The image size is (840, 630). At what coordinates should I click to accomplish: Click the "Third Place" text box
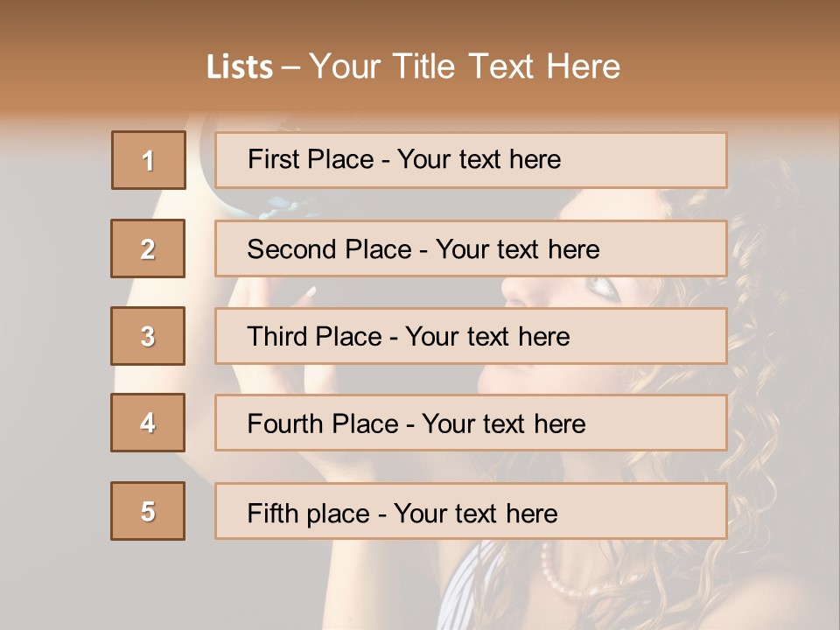471,336
